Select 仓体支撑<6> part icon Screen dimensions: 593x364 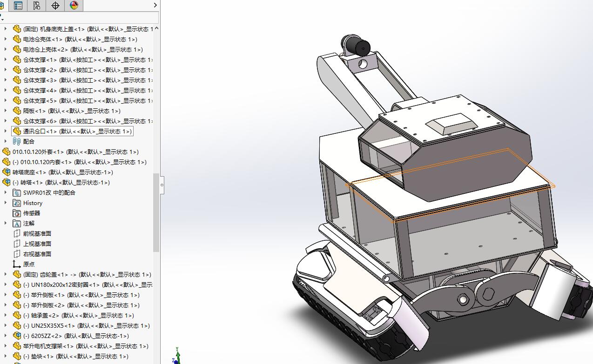17,121
